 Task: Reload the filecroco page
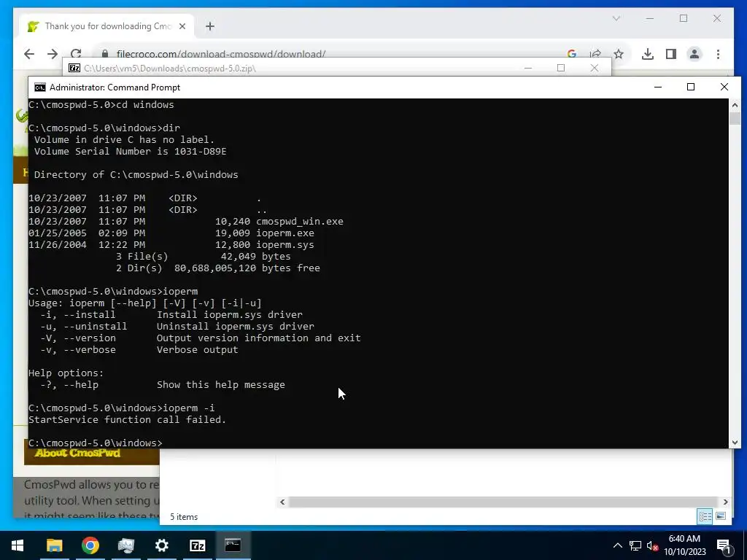pos(76,54)
